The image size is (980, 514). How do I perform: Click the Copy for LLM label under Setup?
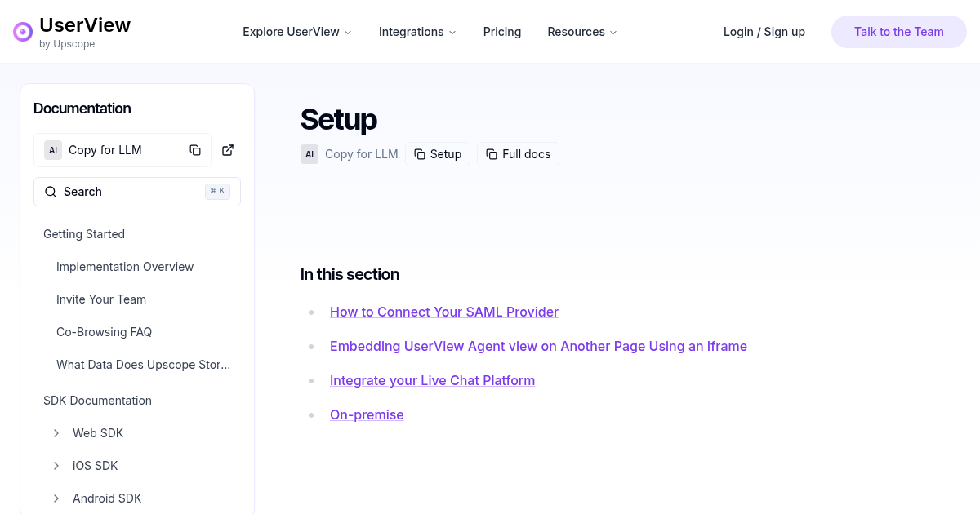pos(362,154)
